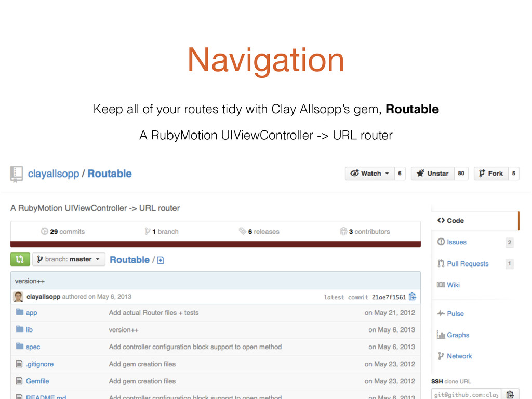Viewport: 532px width, 399px height.
Task: Click the SSH clone URL field
Action: point(466,395)
